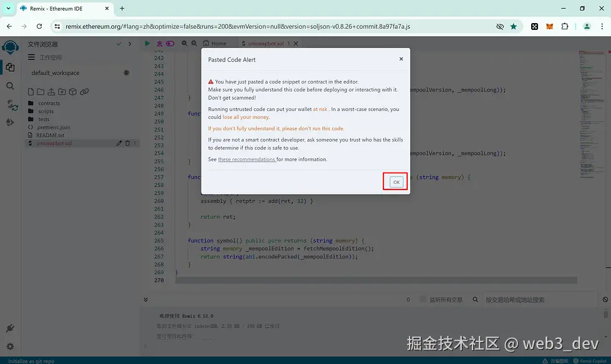Switch to the uniswapbot.sol editor tab
The height and width of the screenshot is (364, 611).
point(266,44)
